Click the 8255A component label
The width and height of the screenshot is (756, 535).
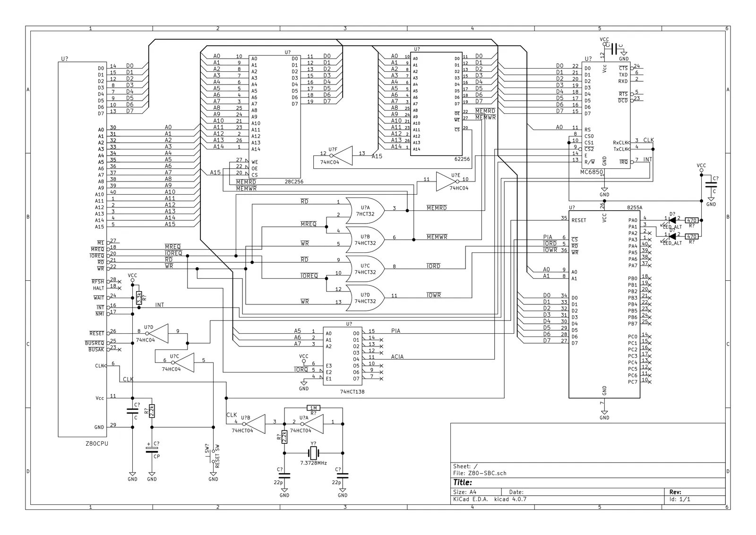635,207
